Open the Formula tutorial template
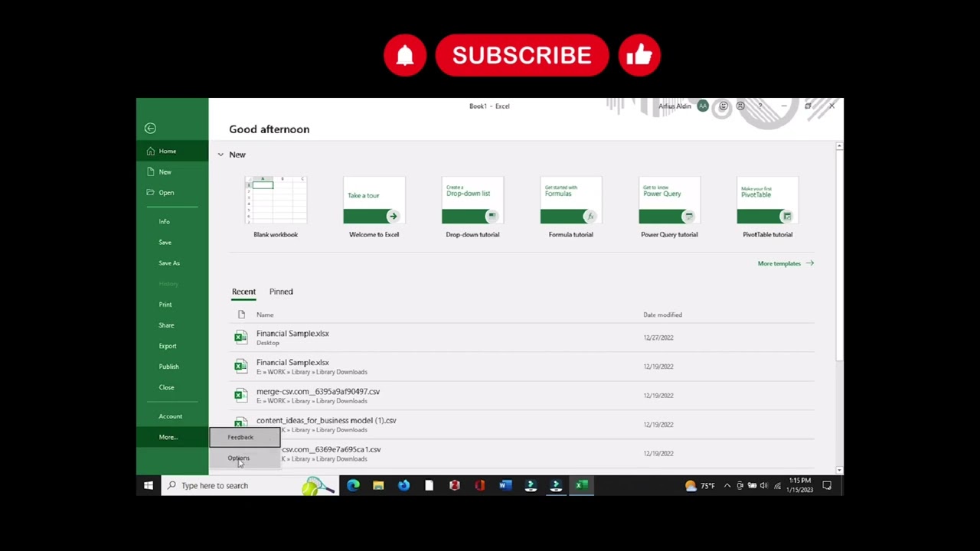Screen dimensions: 980x551 click(x=570, y=207)
